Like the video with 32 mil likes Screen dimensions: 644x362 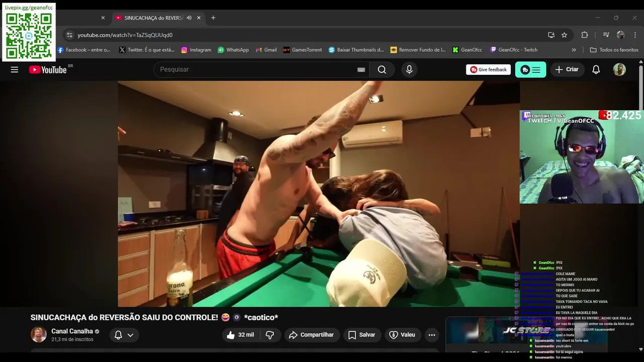(240, 335)
